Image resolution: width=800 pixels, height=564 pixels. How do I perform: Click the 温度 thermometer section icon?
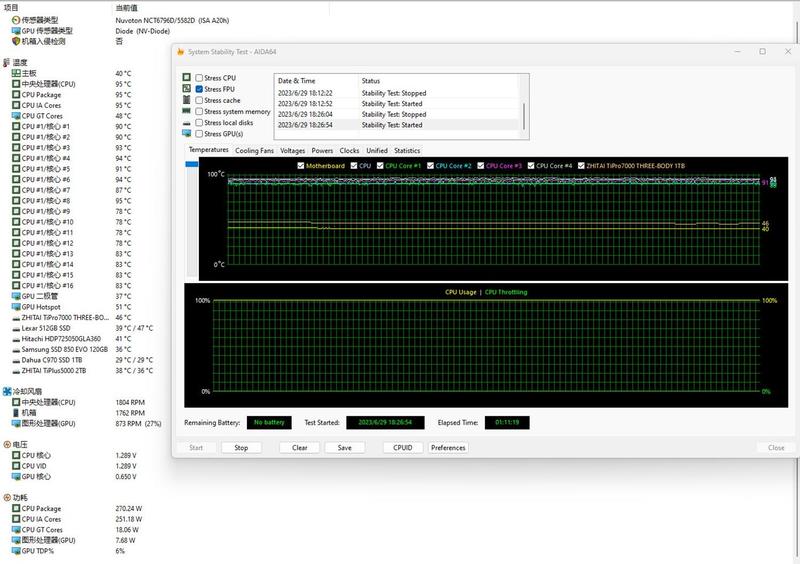[x=7, y=62]
